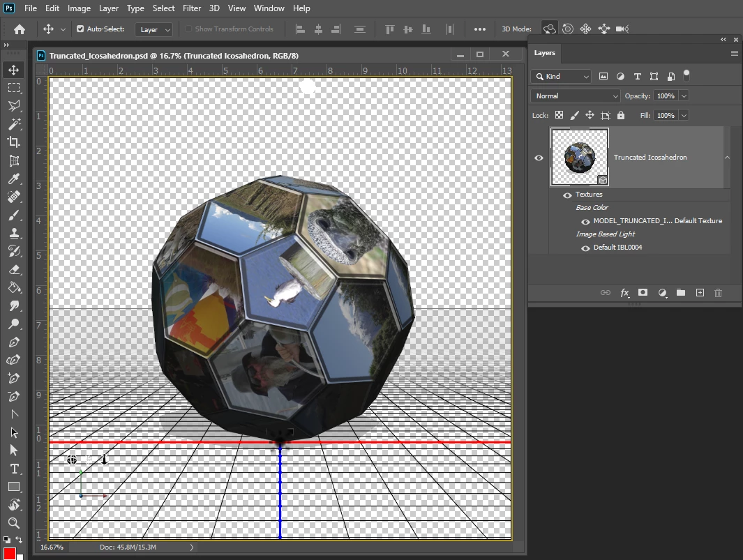Select the Truncated Icosahedron layer thumbnail
743x560 pixels.
(580, 157)
